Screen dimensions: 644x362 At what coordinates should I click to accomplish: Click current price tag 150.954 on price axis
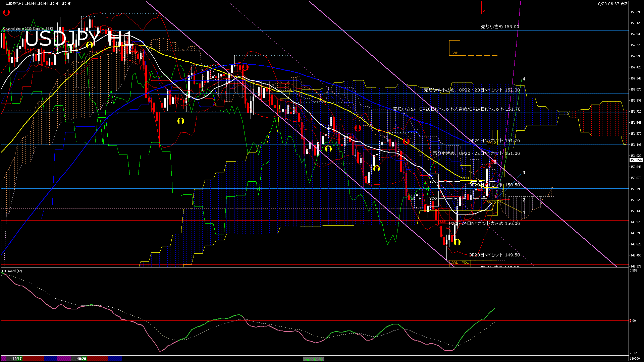[x=636, y=160]
